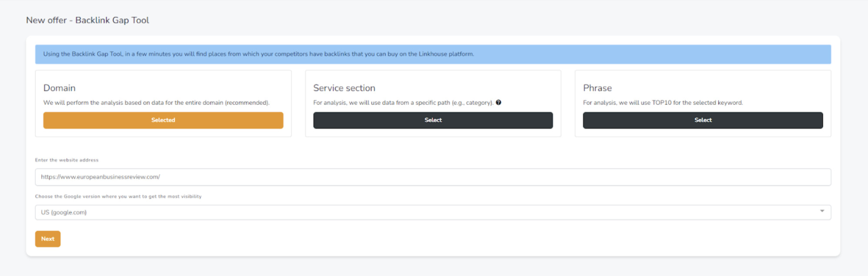The height and width of the screenshot is (276, 868).
Task: Click the blue Backlink Gap Tool info banner
Action: (x=432, y=54)
